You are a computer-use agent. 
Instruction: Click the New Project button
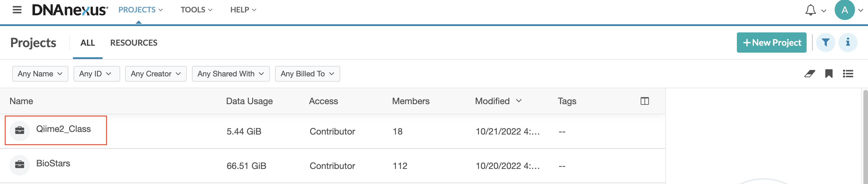click(x=771, y=43)
